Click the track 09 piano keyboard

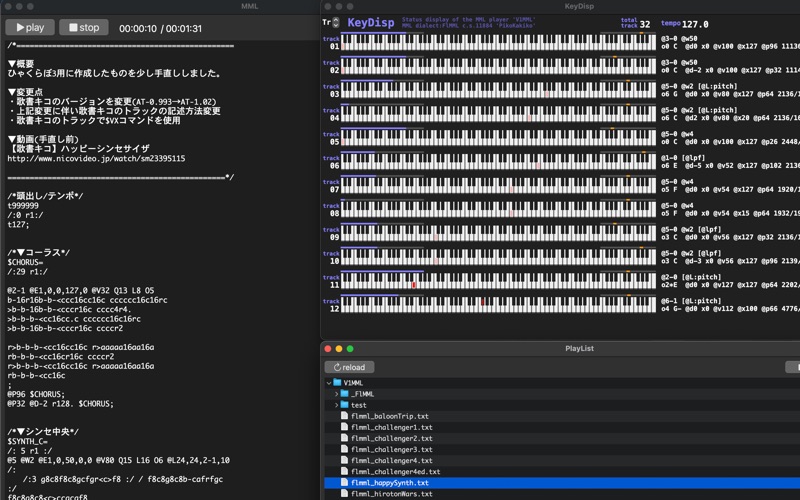pyautogui.click(x=498, y=233)
